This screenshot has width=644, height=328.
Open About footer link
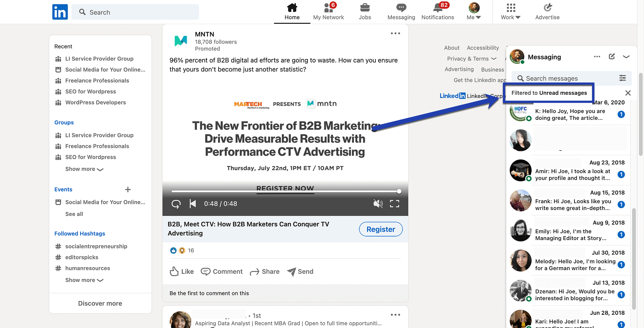pyautogui.click(x=452, y=48)
